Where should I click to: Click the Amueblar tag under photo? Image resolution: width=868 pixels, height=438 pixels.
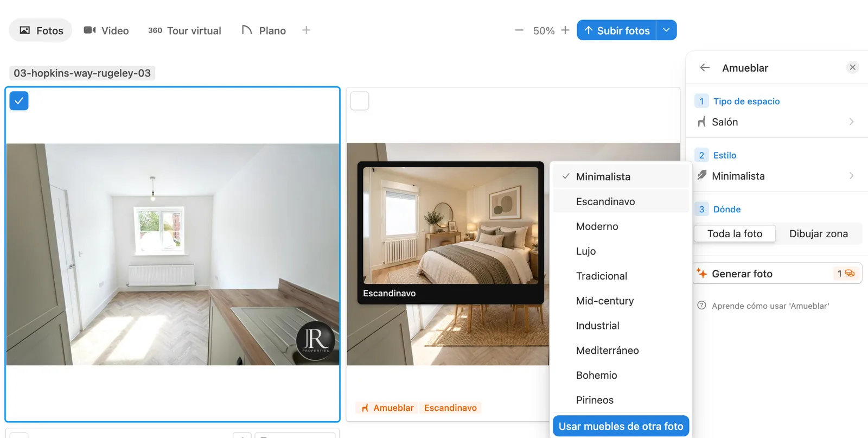point(387,408)
